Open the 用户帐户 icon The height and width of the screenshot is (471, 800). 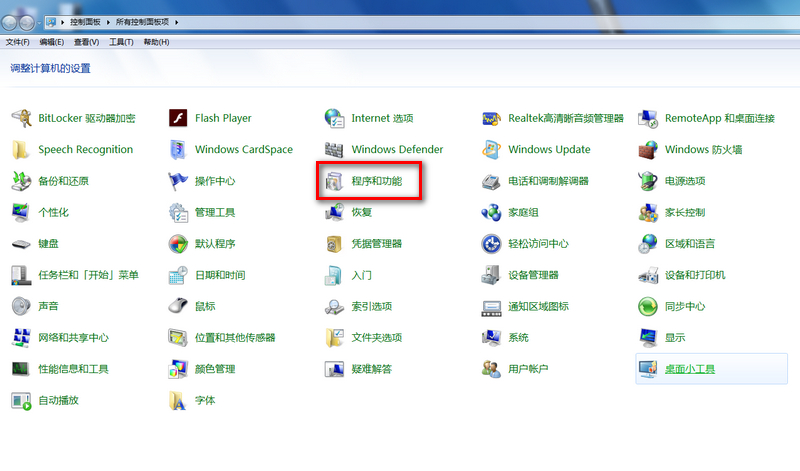491,369
